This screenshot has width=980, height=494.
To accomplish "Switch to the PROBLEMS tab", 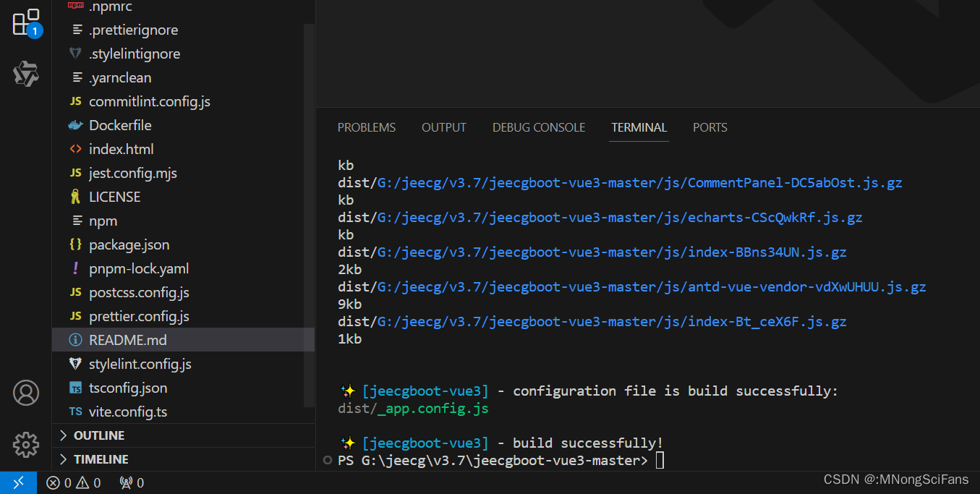I will (x=366, y=127).
